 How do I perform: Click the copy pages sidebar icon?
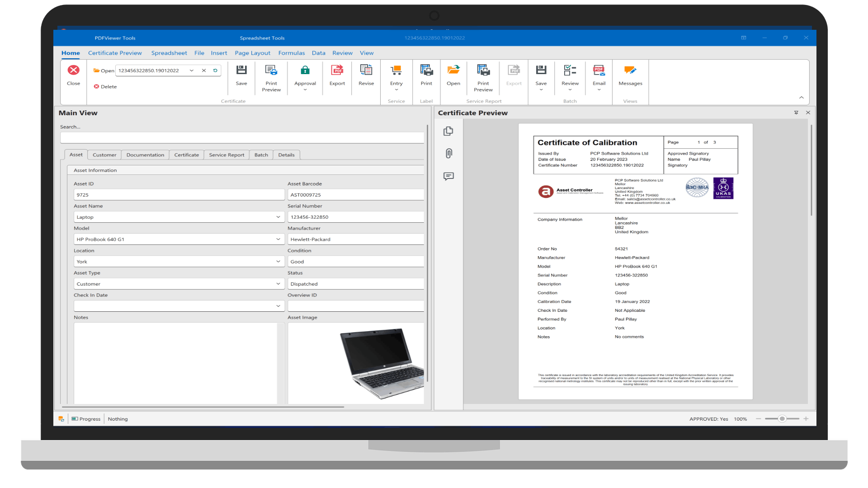(448, 131)
